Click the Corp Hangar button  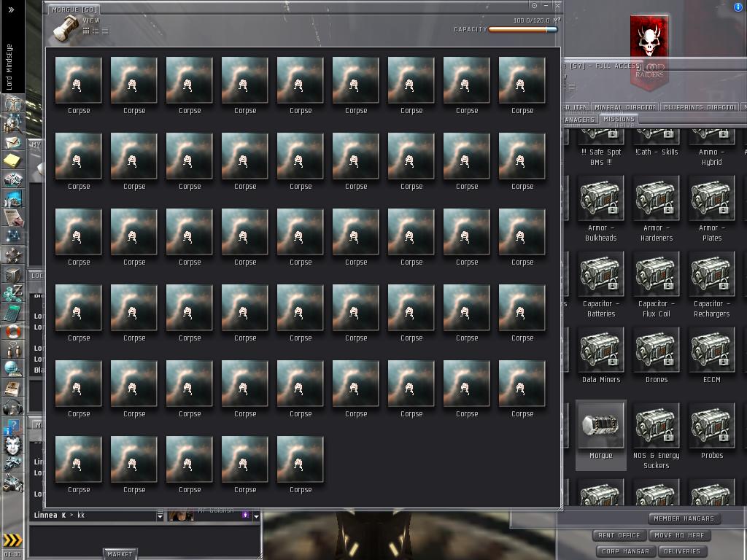click(x=625, y=551)
